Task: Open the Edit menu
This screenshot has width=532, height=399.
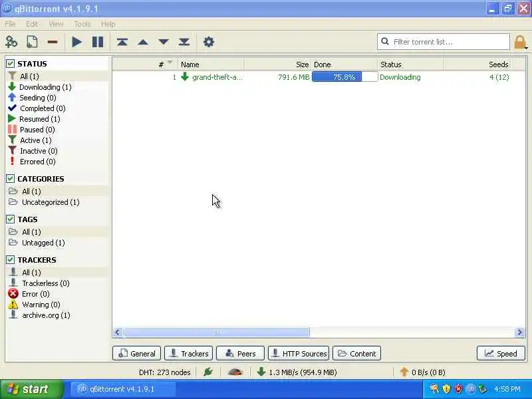Action: coord(31,24)
